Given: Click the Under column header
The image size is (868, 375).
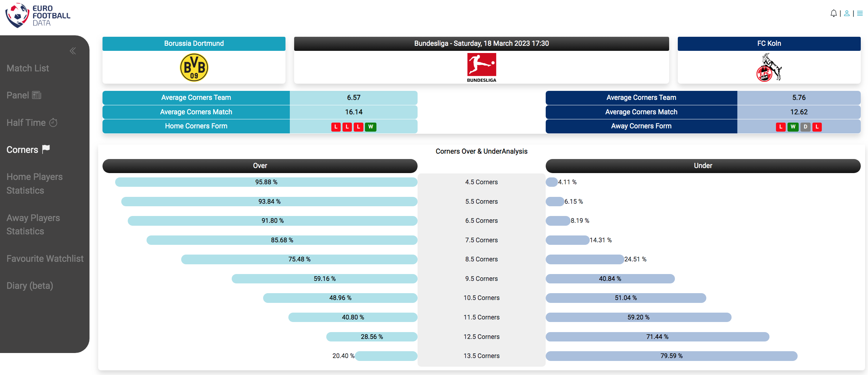Looking at the screenshot, I should (x=703, y=166).
